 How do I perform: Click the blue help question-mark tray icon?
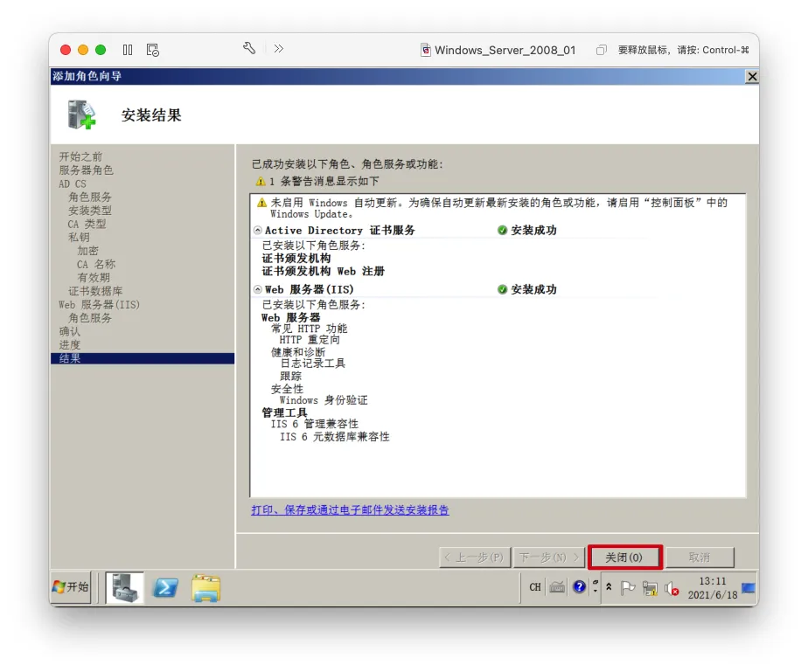(x=579, y=587)
